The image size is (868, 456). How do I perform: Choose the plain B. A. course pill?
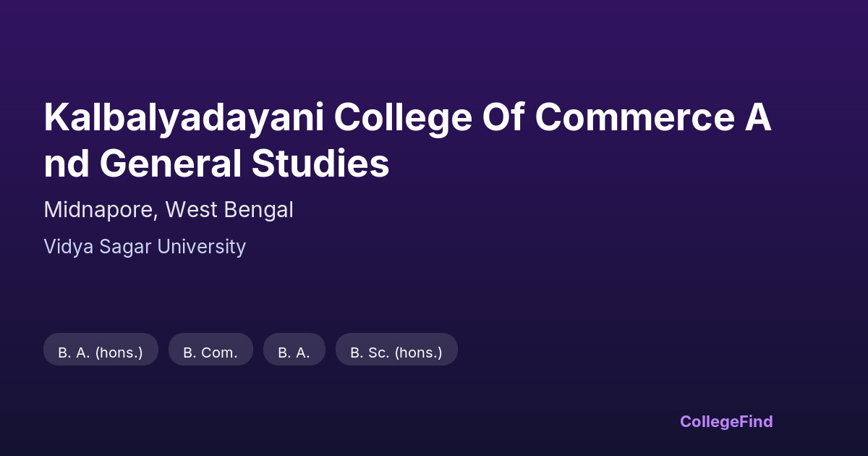tap(294, 352)
